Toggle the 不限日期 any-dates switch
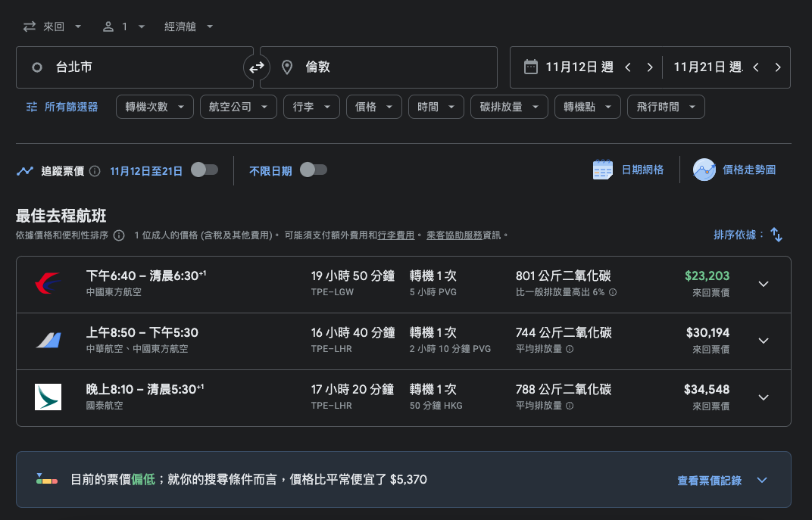Image resolution: width=812 pixels, height=520 pixels. 311,171
